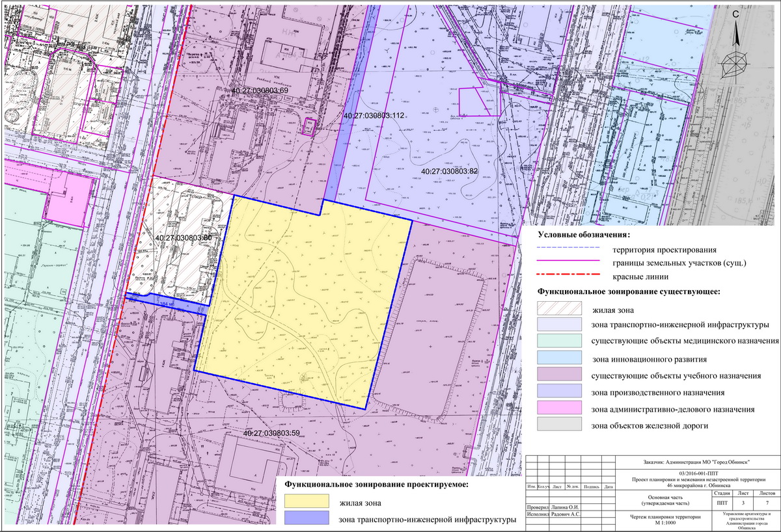The height and width of the screenshot is (532, 781).
Task: Click the hatched existing residential zone swatch
Action: tap(560, 308)
